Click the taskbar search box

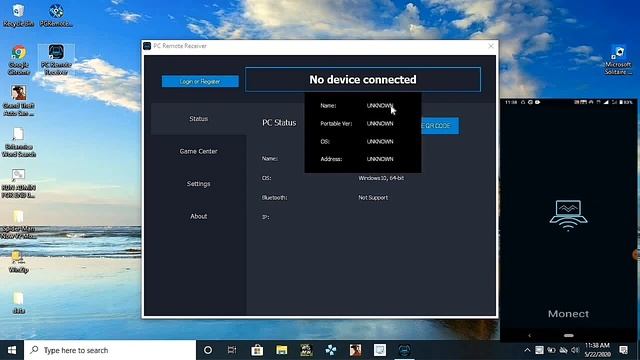coord(110,350)
